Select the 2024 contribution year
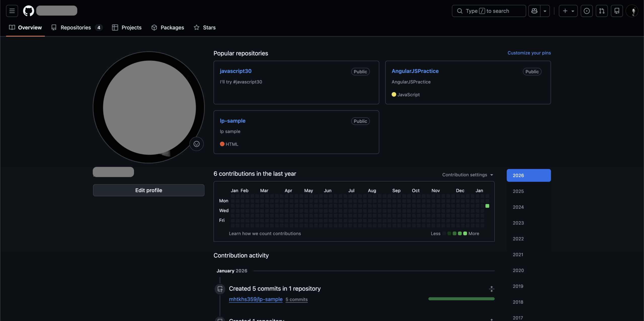Viewport: 644px width, 321px height. coord(518,207)
